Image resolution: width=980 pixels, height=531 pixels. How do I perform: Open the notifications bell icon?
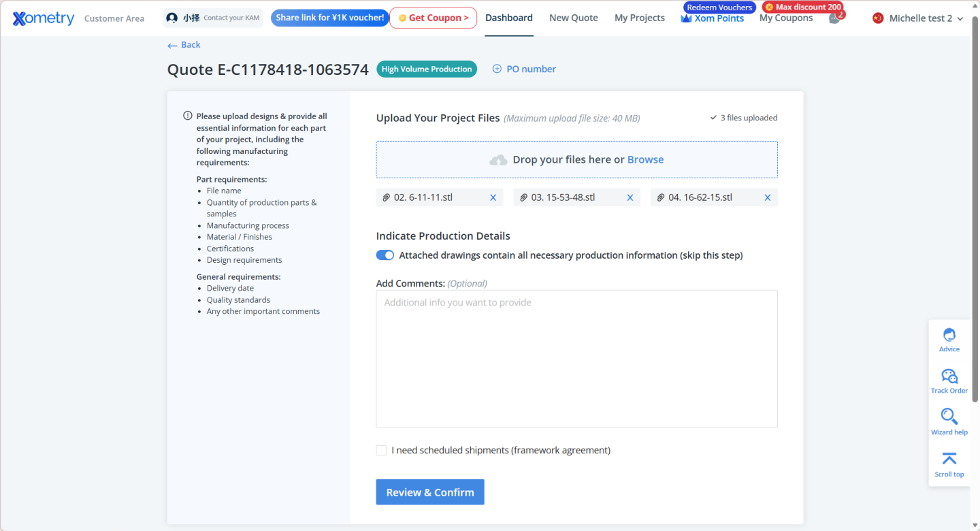click(834, 18)
